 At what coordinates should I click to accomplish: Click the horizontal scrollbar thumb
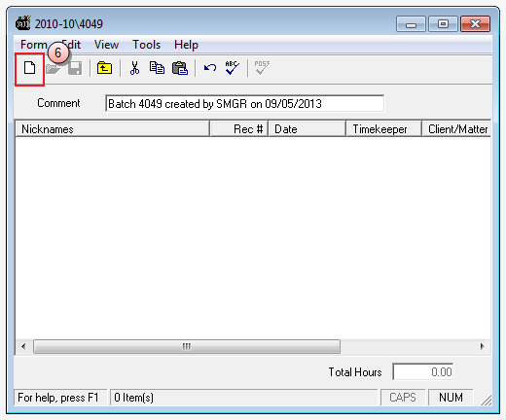pyautogui.click(x=187, y=346)
